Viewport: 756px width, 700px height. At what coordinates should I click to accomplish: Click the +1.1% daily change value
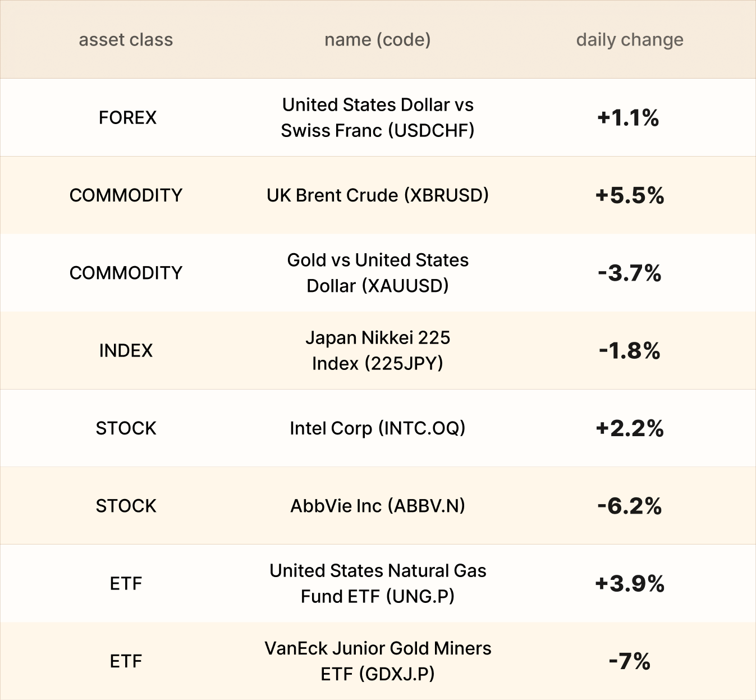[629, 118]
